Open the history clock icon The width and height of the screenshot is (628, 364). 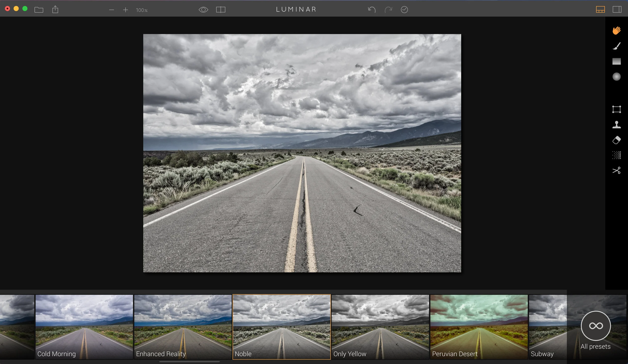coord(404,10)
